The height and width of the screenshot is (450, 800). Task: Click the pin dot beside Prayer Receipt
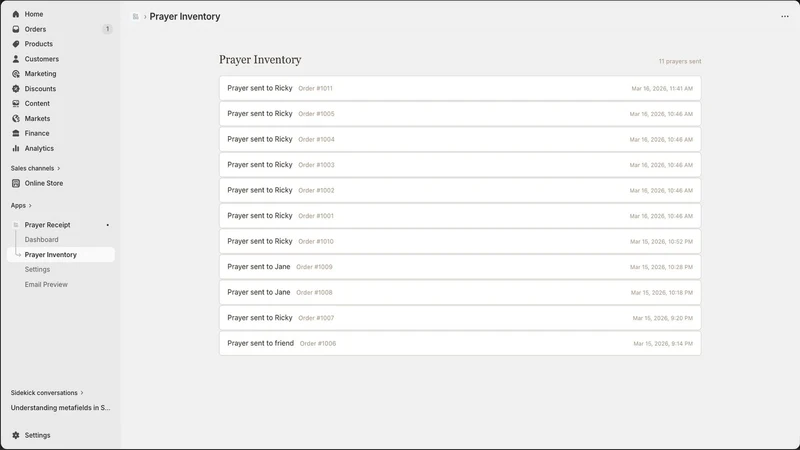pyautogui.click(x=108, y=225)
